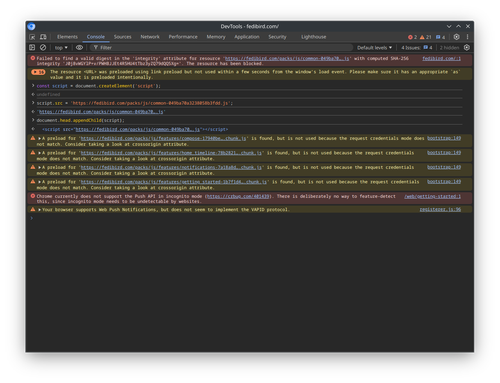Open DevTools settings gear icon
Screen dimensions: 500x383
point(456,37)
